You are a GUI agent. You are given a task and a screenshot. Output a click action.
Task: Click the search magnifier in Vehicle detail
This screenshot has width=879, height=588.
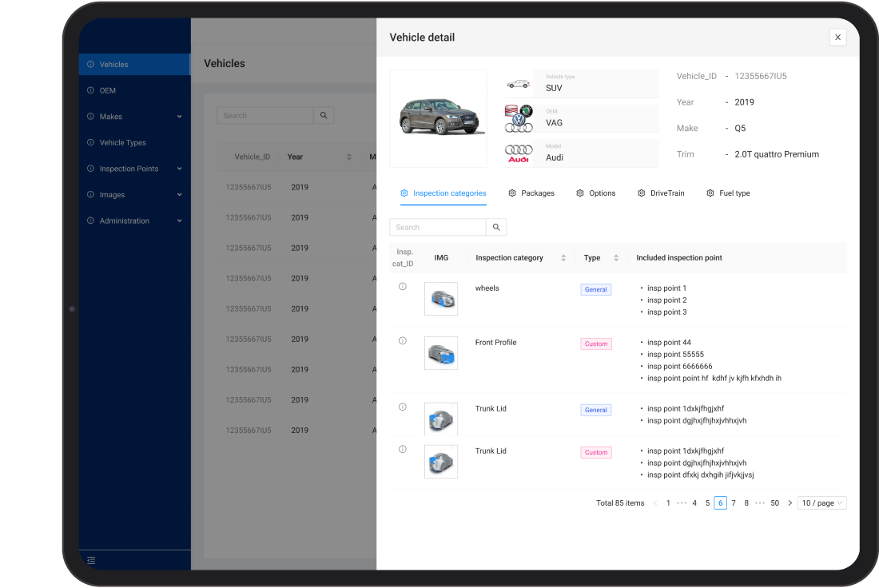[x=496, y=228]
